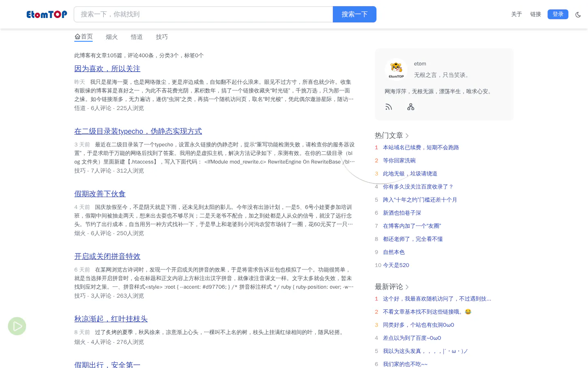This screenshot has height=368, width=588.
Task: Switch to the 烟火 category tab
Action: 112,37
